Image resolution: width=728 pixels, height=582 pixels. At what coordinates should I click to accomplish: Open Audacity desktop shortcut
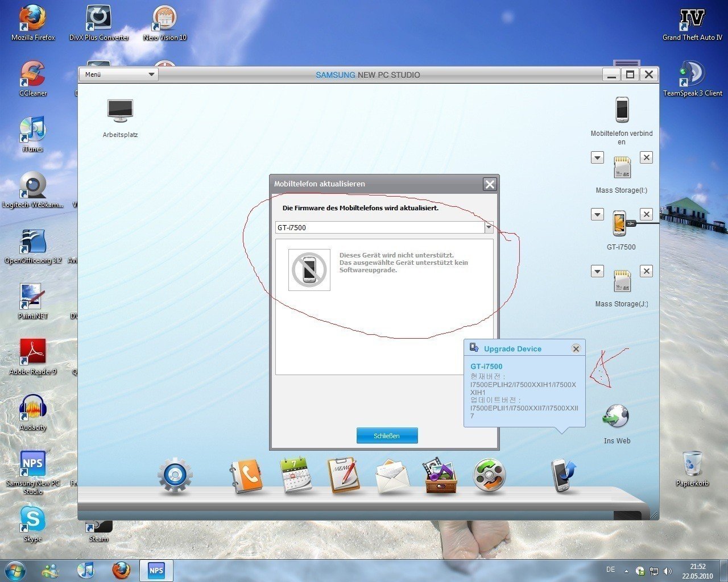click(x=33, y=413)
